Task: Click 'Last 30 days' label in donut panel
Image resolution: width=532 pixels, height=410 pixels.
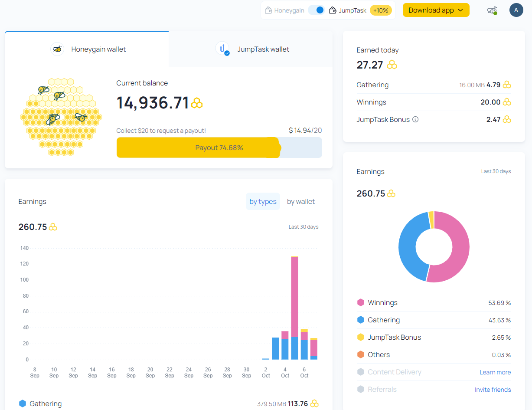Action: point(496,171)
